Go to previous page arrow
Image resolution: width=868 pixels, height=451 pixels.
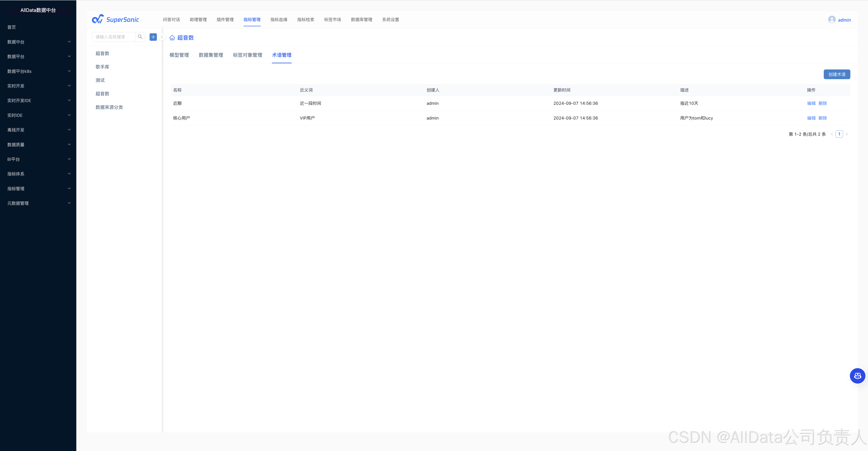coord(832,134)
